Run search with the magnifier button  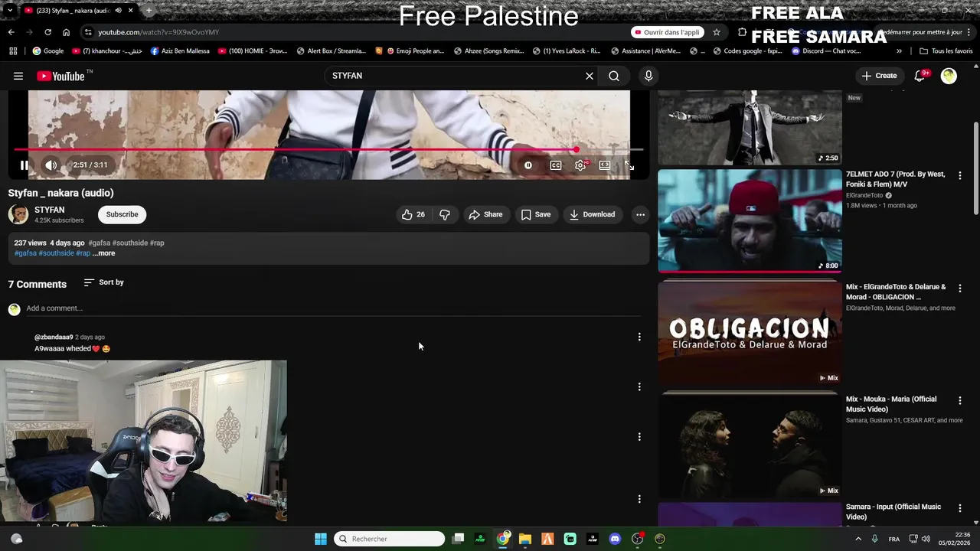pyautogui.click(x=614, y=76)
